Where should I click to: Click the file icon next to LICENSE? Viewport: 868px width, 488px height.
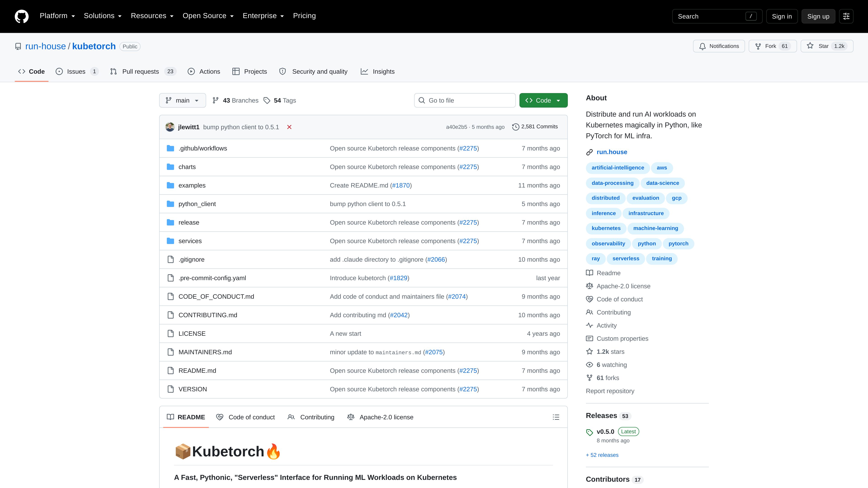tap(170, 333)
